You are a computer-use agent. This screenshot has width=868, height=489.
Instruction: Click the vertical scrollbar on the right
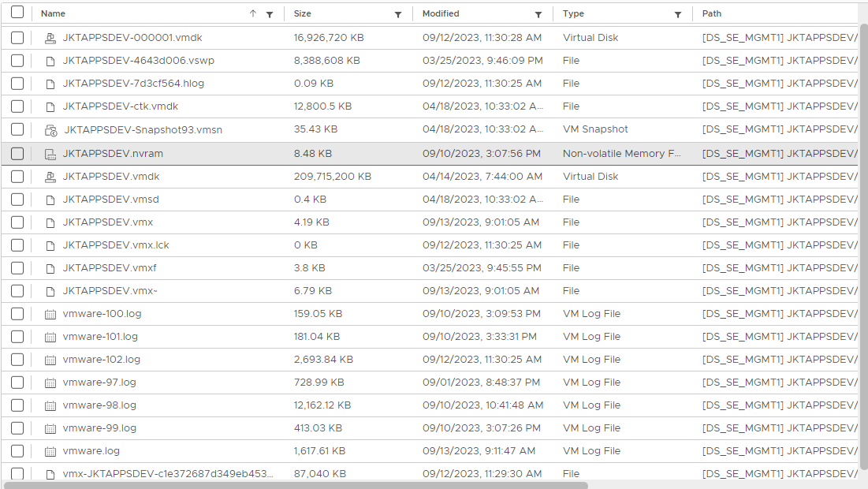862,237
